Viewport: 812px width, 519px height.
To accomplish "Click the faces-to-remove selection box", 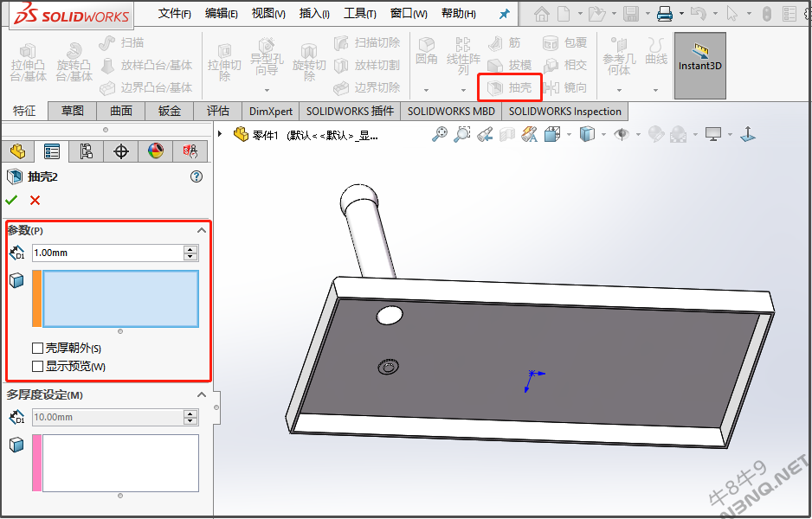I will point(120,299).
